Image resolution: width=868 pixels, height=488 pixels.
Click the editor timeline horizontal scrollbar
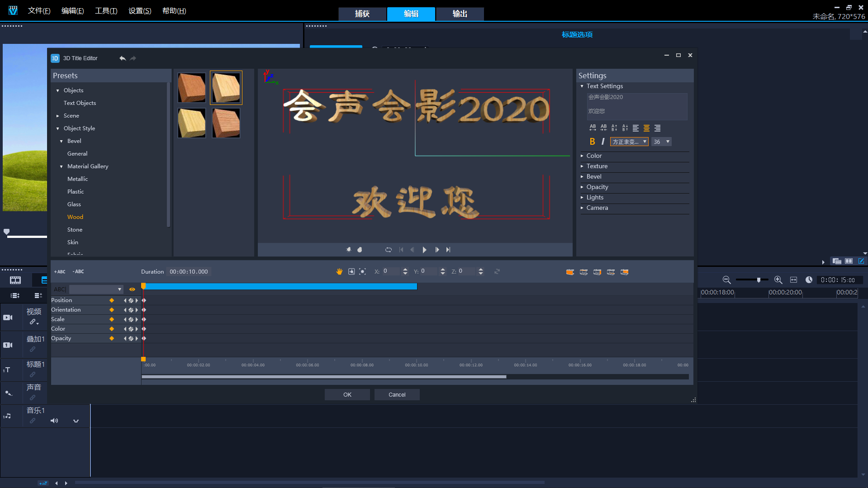click(x=324, y=377)
